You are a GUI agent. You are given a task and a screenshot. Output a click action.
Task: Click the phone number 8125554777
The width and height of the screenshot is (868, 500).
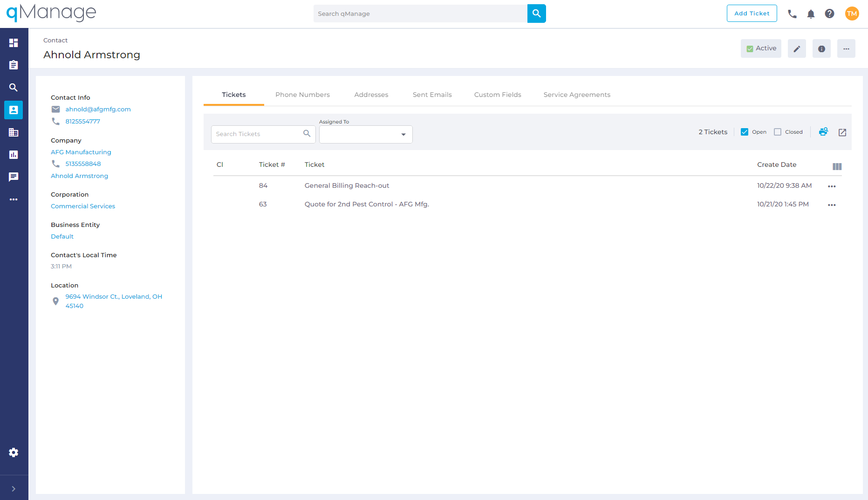[x=82, y=122]
